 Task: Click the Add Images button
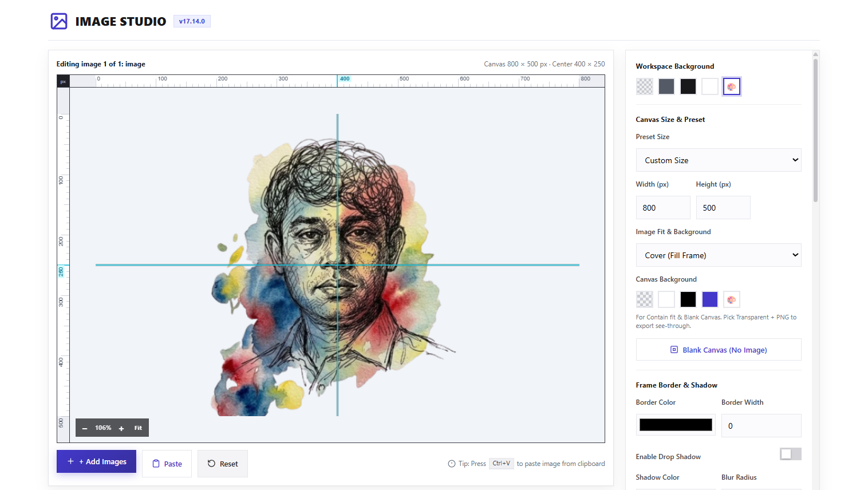tap(96, 461)
